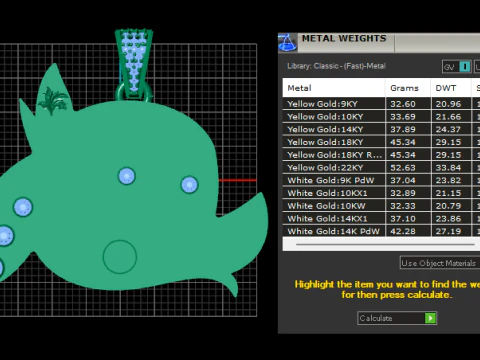Image resolution: width=480 pixels, height=360 pixels.
Task: Select the blue gem in the pendant's center
Action: [127, 176]
